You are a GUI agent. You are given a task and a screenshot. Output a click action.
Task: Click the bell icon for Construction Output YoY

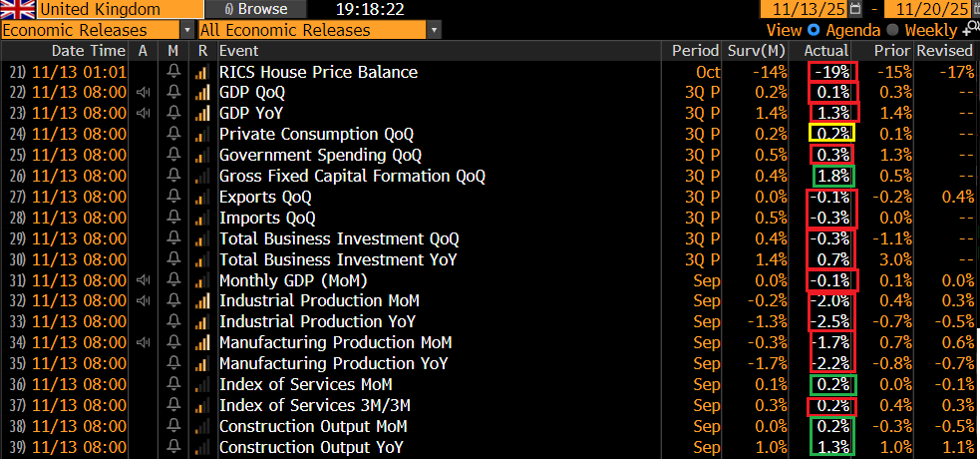(x=173, y=447)
